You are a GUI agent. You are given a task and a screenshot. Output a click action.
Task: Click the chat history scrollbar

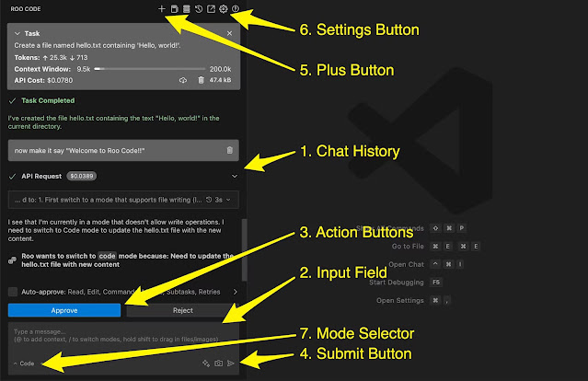tap(245, 250)
